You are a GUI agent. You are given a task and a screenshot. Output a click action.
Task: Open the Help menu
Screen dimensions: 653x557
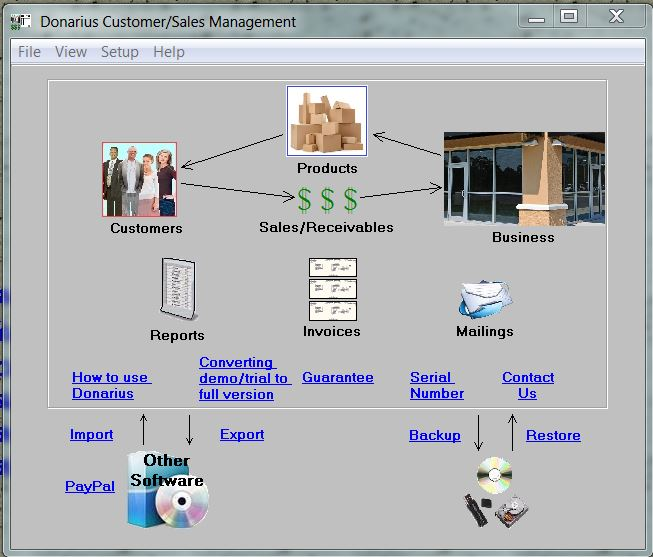pos(169,52)
